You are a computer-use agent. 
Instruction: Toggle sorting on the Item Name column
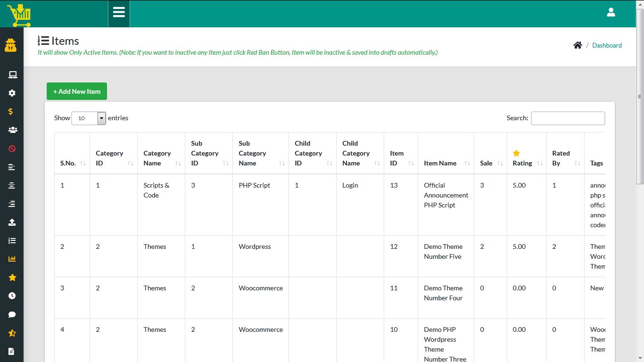click(x=439, y=163)
